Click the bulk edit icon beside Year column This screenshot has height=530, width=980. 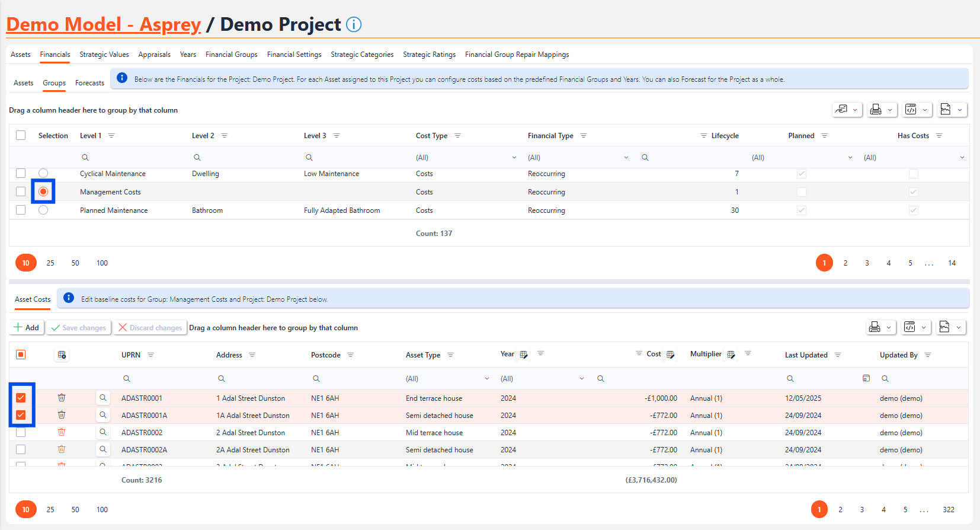click(524, 355)
